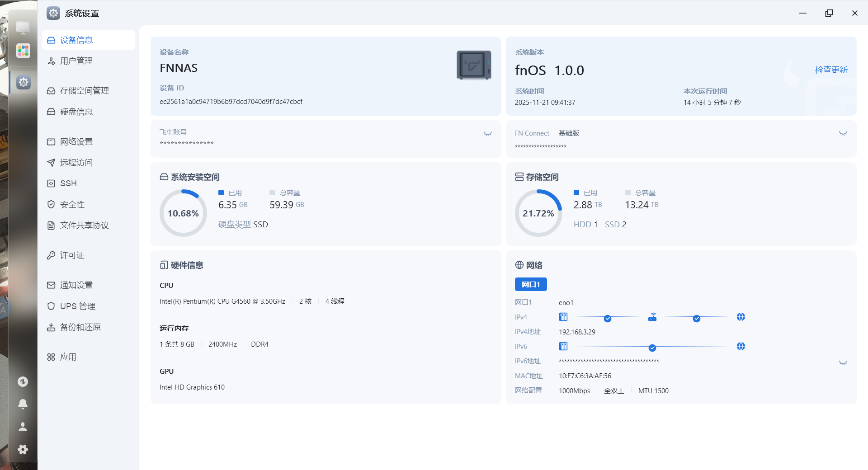Click the IPv4 router icon in the network diagram
The image size is (868, 470).
pyautogui.click(x=652, y=317)
